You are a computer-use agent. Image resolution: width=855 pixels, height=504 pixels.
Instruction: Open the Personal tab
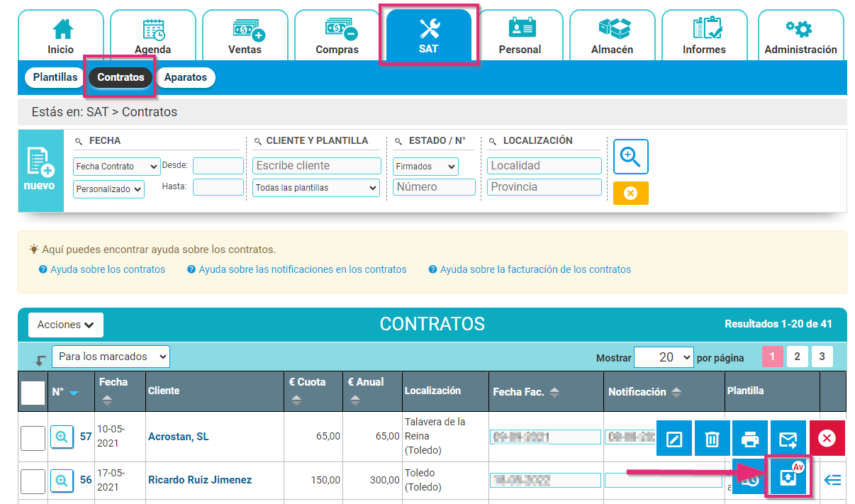(520, 34)
